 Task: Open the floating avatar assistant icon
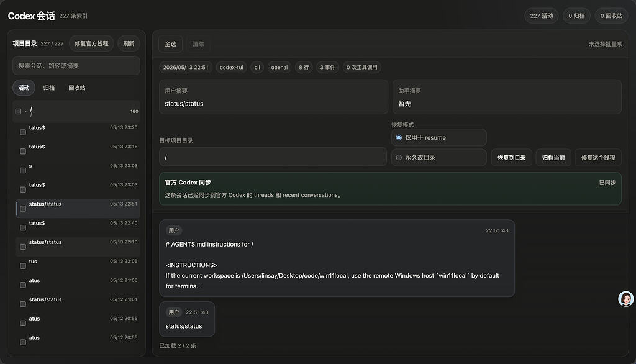625,299
